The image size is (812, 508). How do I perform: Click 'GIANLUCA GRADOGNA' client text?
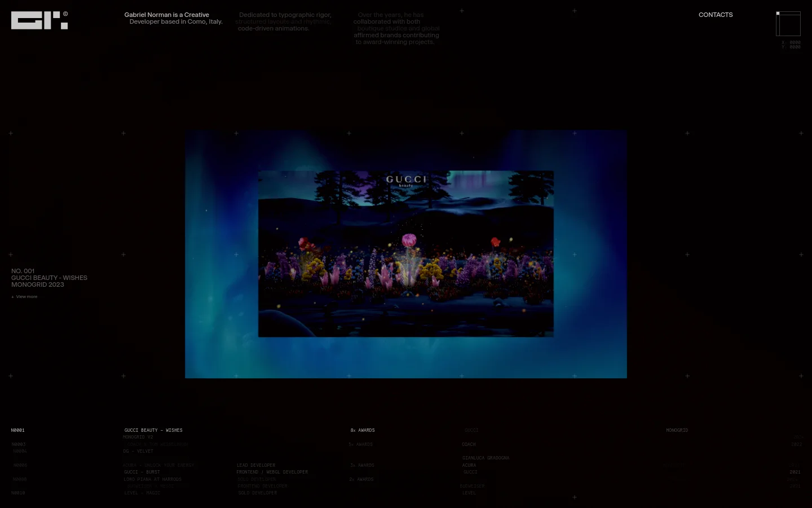point(486,458)
